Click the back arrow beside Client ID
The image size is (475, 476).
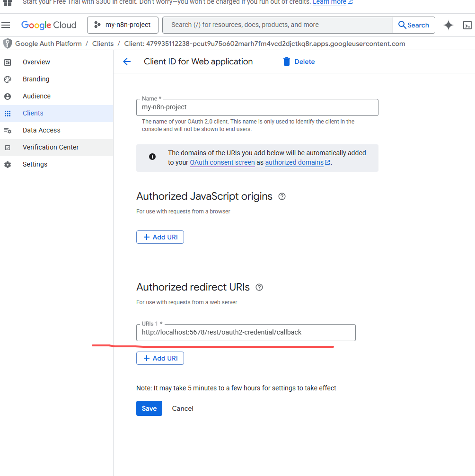[x=127, y=62]
